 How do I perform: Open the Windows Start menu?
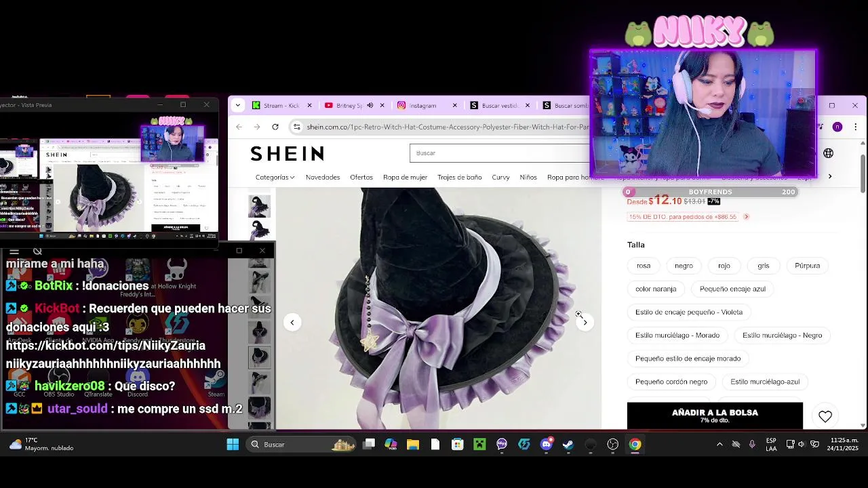[x=233, y=445]
